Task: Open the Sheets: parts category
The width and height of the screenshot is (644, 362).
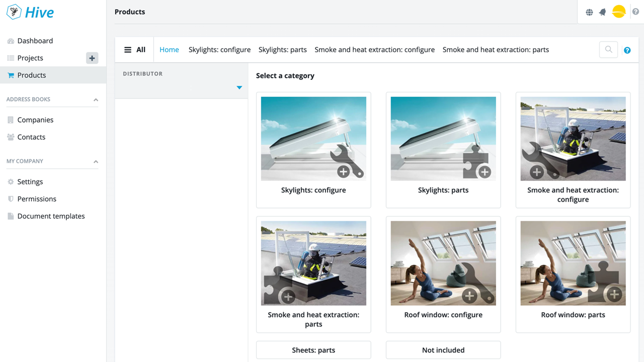Action: [313, 350]
